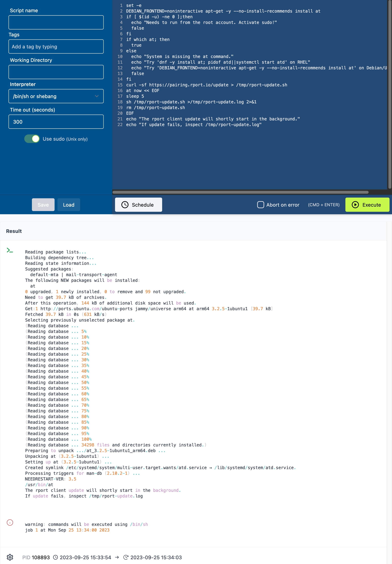Click the terminal prompt stdout icon
Image resolution: width=392 pixels, height=564 pixels.
click(10, 250)
